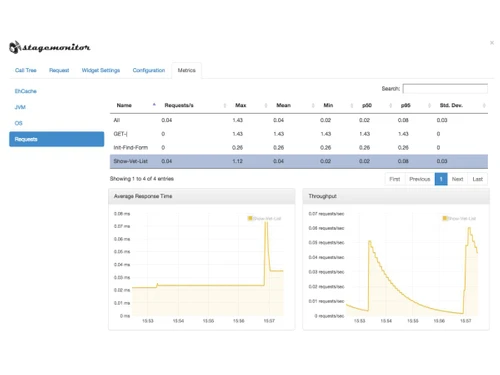Viewport: 500px width, 375px height.
Task: Click Average Response Time panel header
Action: 202,196
